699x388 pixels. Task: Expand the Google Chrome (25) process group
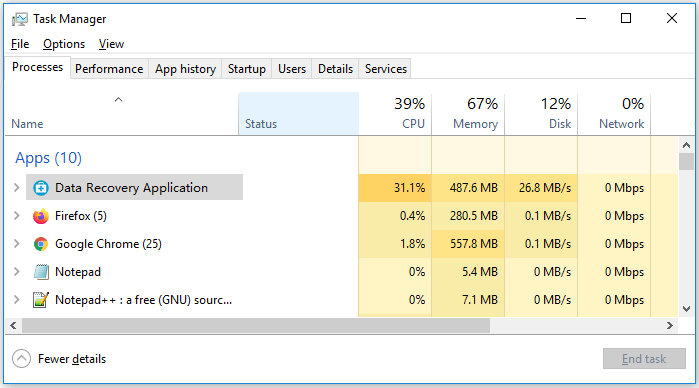[16, 244]
